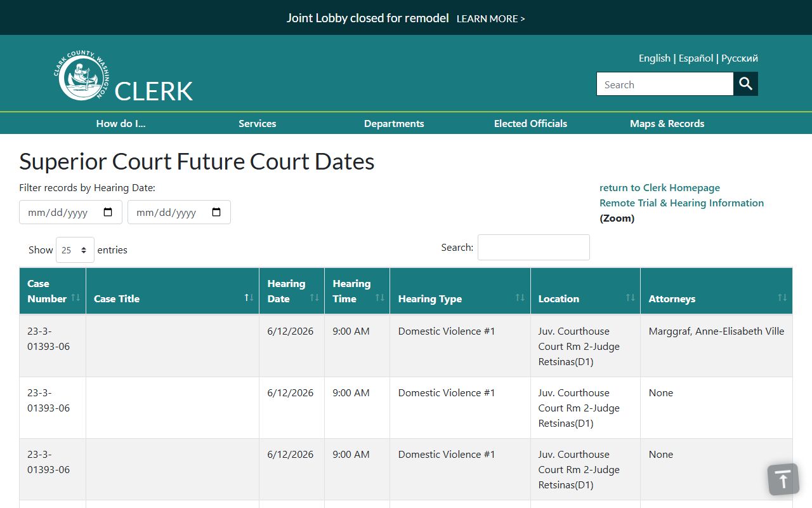This screenshot has width=812, height=508.
Task: Focus the table Search text box
Action: point(534,247)
